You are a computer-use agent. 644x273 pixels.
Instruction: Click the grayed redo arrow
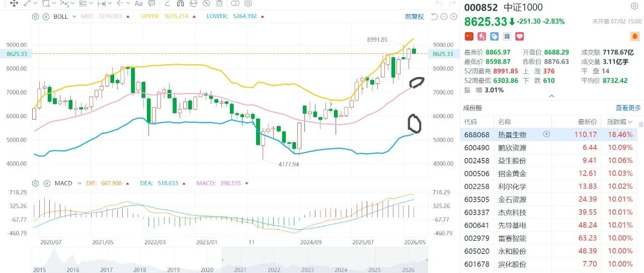pyautogui.click(x=452, y=4)
